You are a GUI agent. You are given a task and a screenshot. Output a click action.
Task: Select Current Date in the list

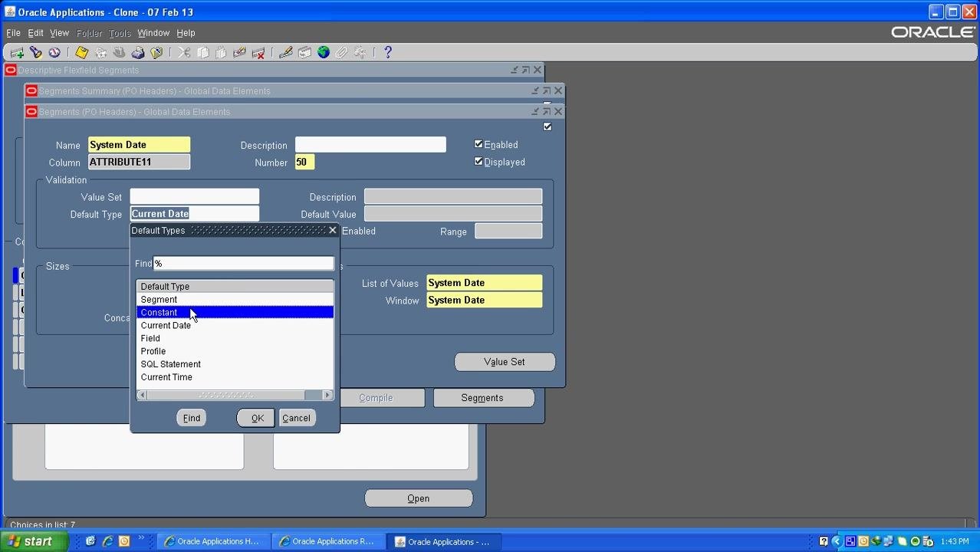(x=235, y=326)
